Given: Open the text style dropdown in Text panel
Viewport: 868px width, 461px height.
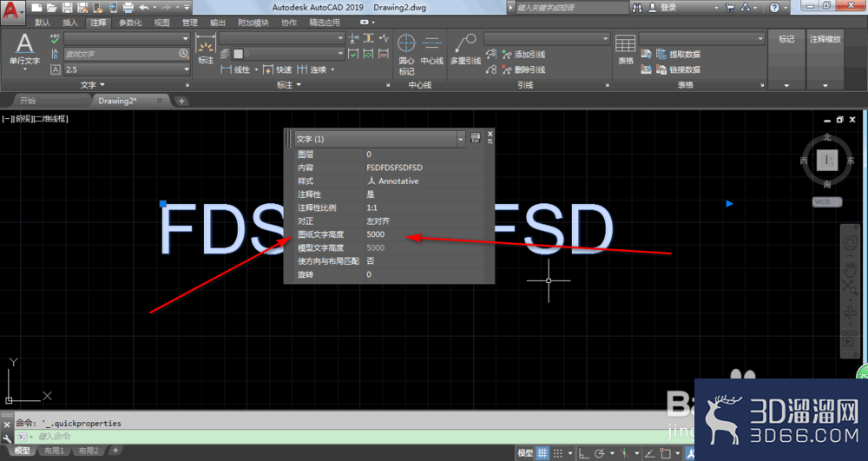Looking at the screenshot, I should pos(127,39).
